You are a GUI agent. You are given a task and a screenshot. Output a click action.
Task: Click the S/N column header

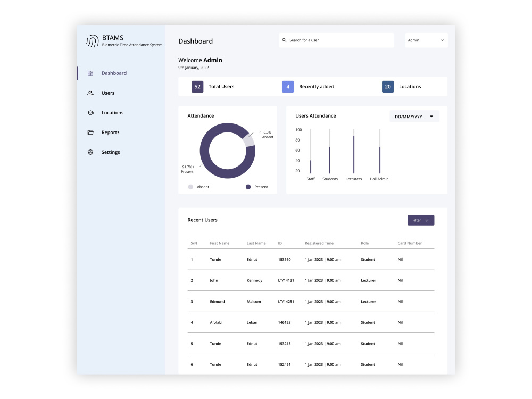(194, 243)
